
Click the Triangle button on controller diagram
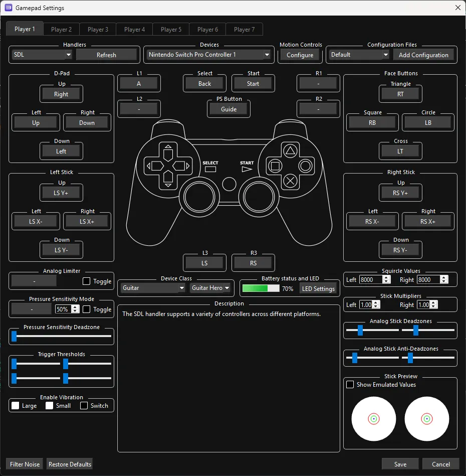290,150
